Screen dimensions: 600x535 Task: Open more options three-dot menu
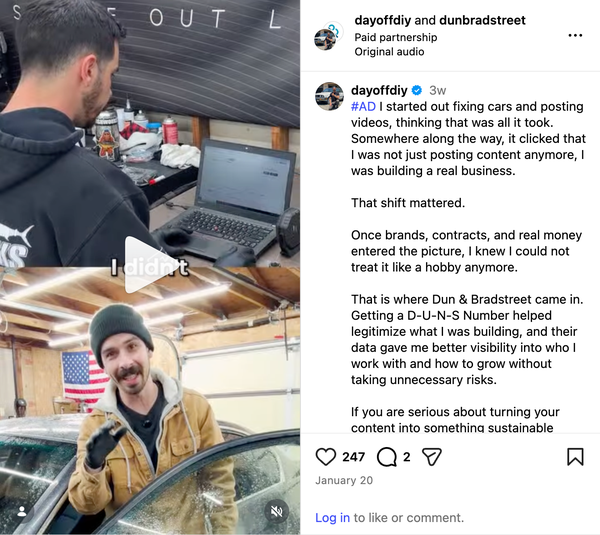(575, 36)
